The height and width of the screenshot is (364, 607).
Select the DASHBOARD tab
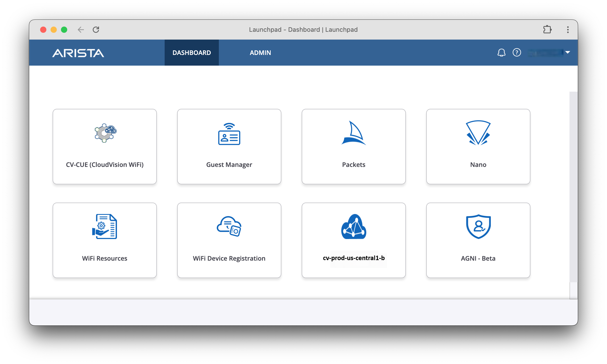[x=191, y=53]
